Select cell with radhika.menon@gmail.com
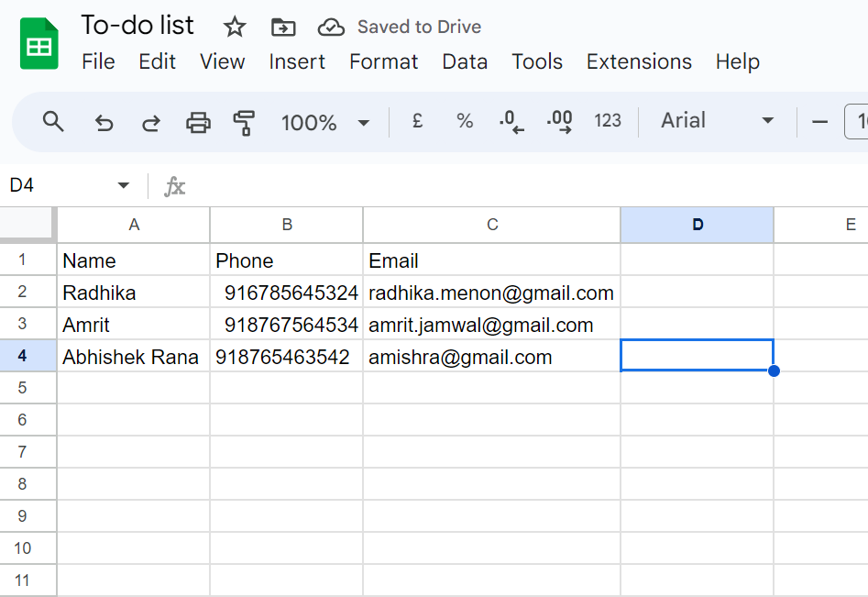 click(491, 293)
